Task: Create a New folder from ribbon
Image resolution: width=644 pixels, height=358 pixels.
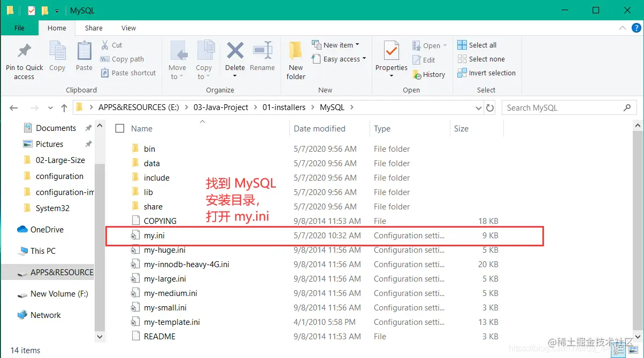Action: pyautogui.click(x=296, y=60)
